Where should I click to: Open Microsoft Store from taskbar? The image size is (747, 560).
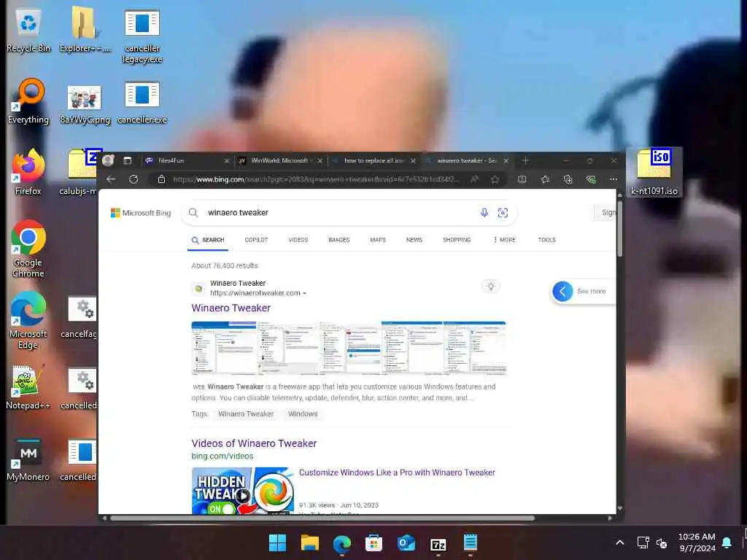click(374, 542)
